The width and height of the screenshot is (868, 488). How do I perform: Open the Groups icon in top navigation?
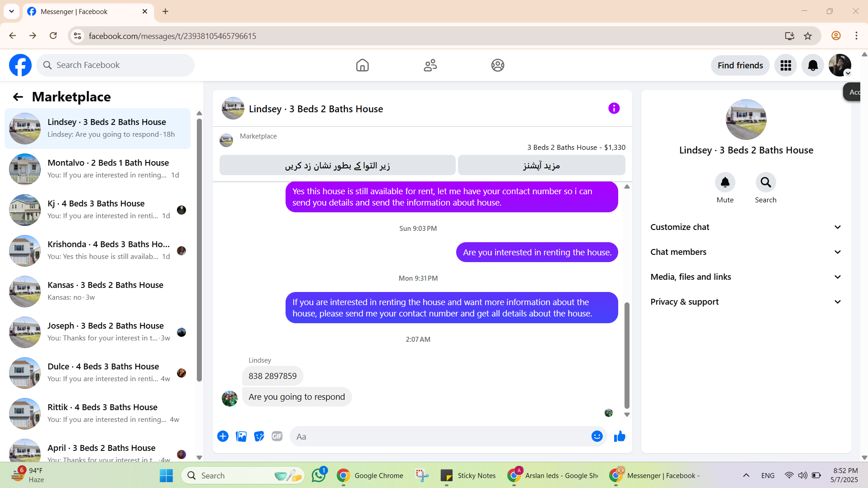[497, 65]
